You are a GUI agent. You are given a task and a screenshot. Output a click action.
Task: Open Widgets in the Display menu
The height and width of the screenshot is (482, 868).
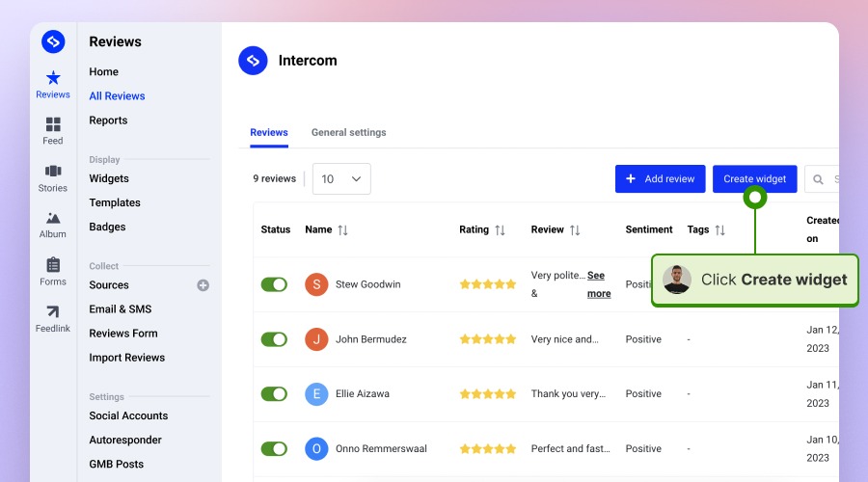(109, 178)
